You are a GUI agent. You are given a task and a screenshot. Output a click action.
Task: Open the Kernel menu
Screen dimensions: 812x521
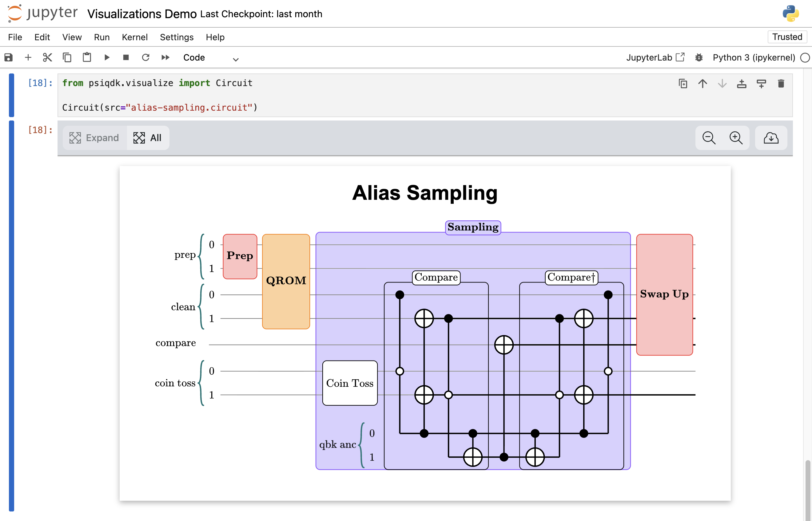point(135,37)
